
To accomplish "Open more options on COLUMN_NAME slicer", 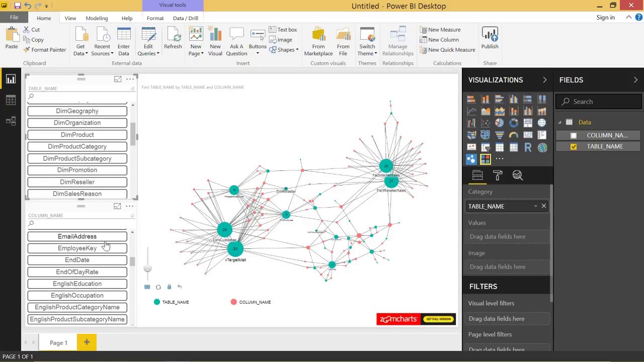I will pos(129,206).
